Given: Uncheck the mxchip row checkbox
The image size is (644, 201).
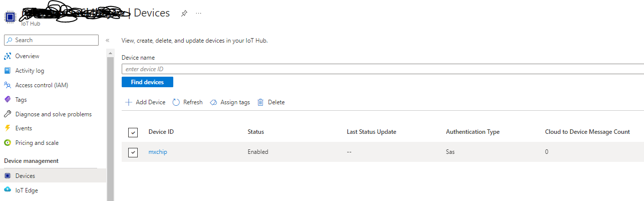Looking at the screenshot, I should pyautogui.click(x=133, y=152).
